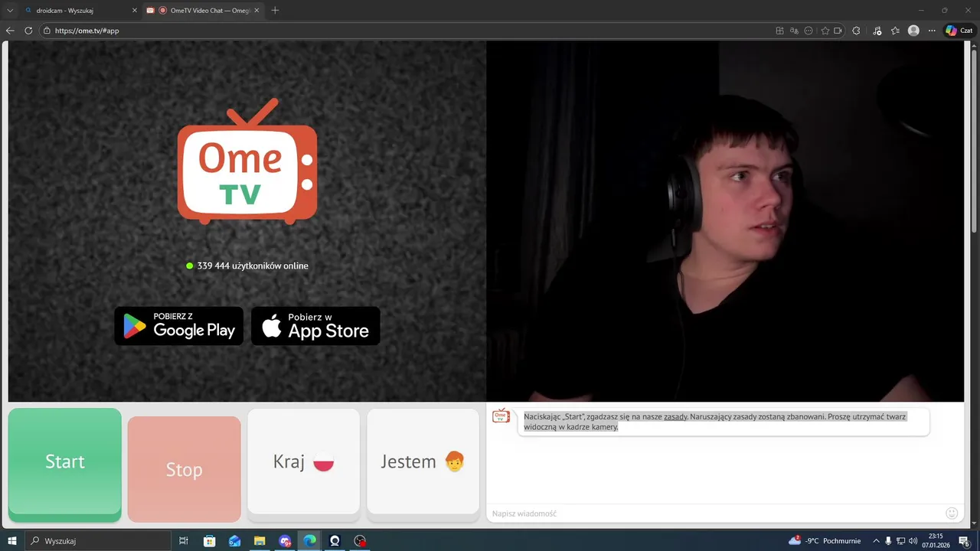Click the translate page icon

[794, 31]
